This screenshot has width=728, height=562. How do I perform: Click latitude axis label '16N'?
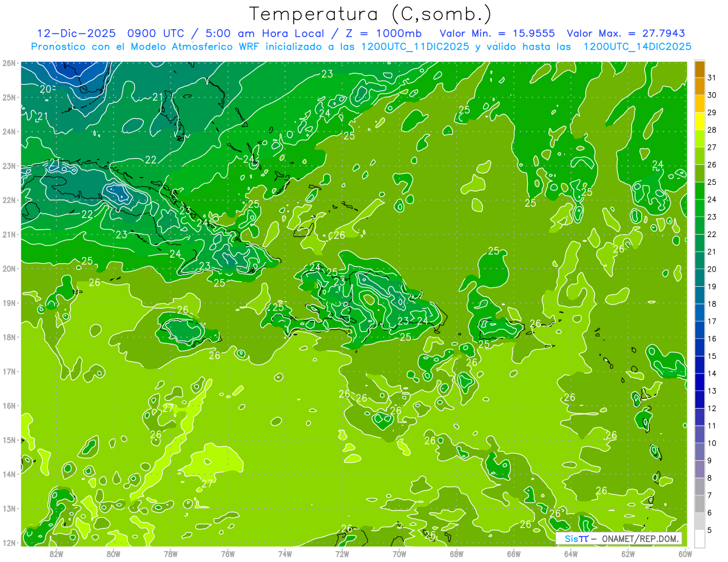(x=8, y=406)
